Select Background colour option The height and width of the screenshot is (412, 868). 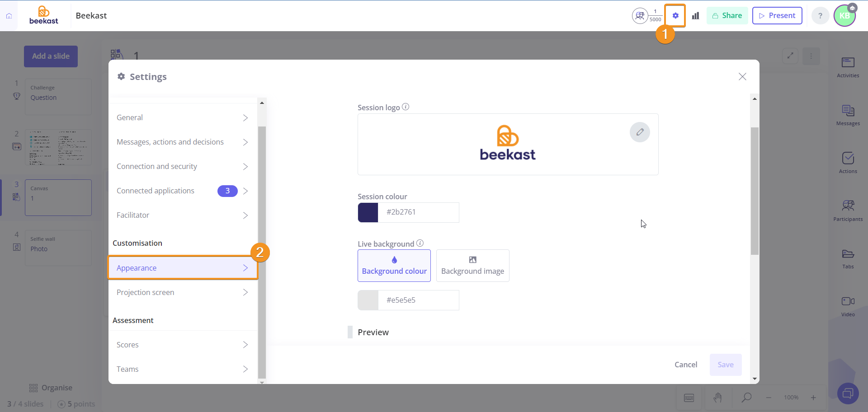point(394,266)
